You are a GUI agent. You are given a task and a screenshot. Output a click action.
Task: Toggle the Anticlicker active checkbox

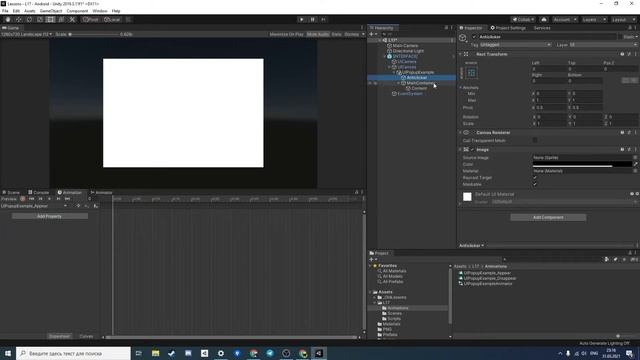[474, 37]
